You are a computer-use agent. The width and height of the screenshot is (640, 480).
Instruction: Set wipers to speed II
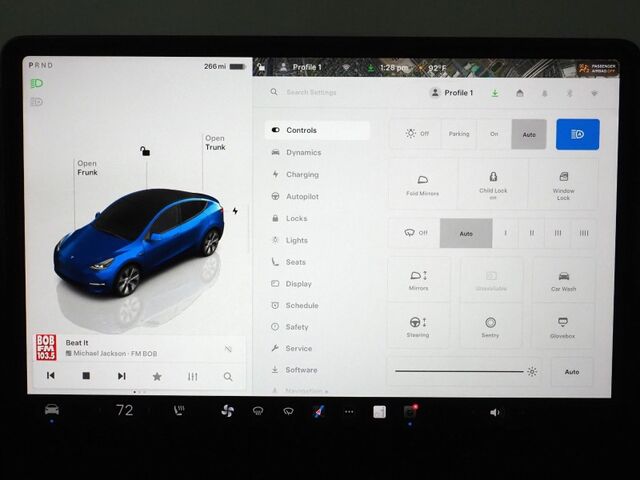coord(531,233)
